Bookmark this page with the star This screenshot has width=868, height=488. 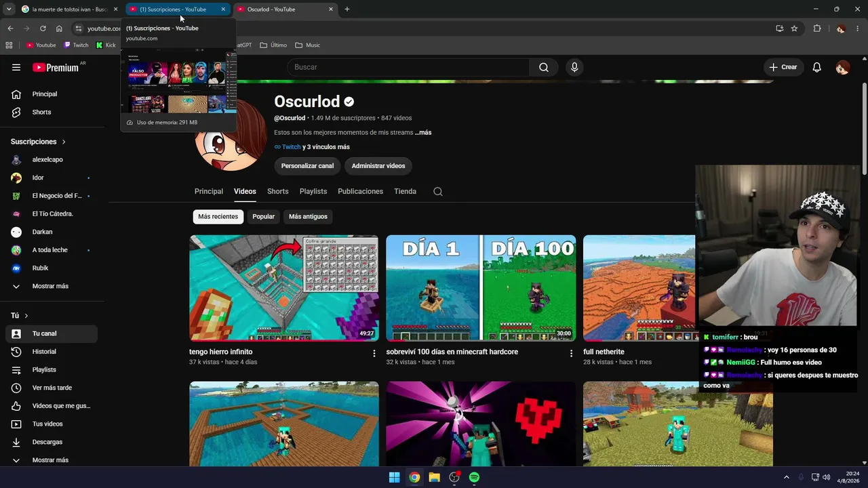(x=794, y=28)
